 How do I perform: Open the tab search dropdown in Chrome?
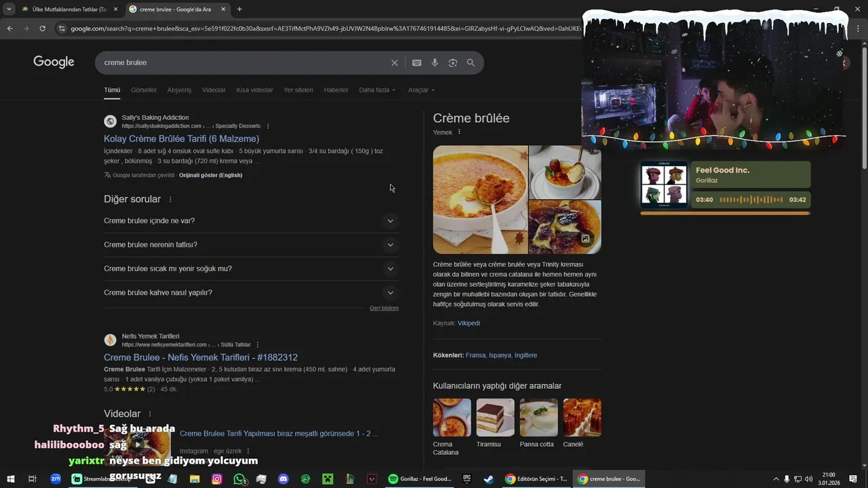click(x=9, y=9)
